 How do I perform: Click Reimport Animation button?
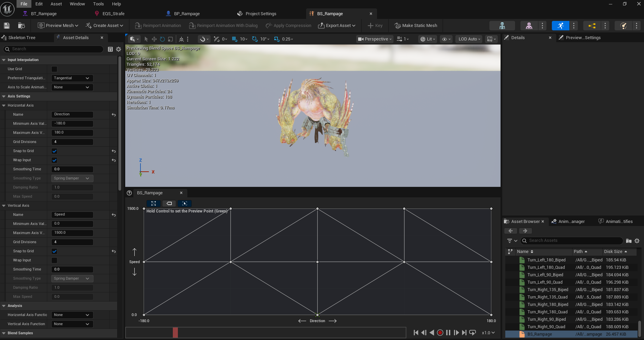coord(158,26)
